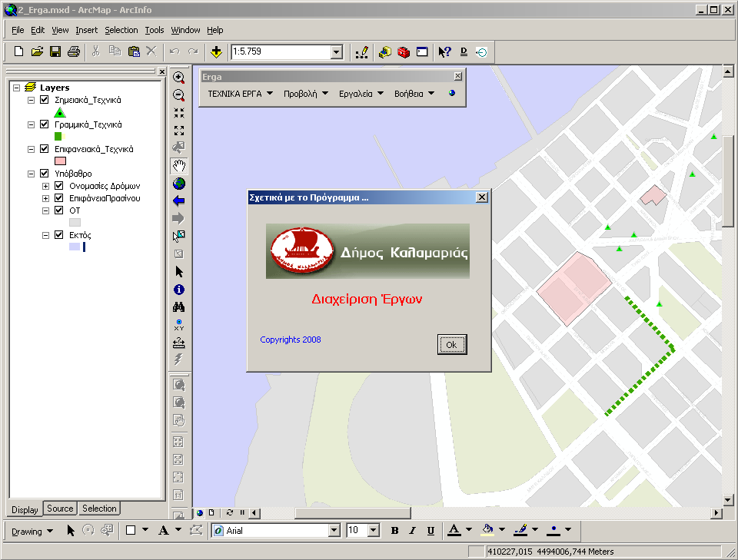
Task: Open the map scale dropdown
Action: [337, 51]
